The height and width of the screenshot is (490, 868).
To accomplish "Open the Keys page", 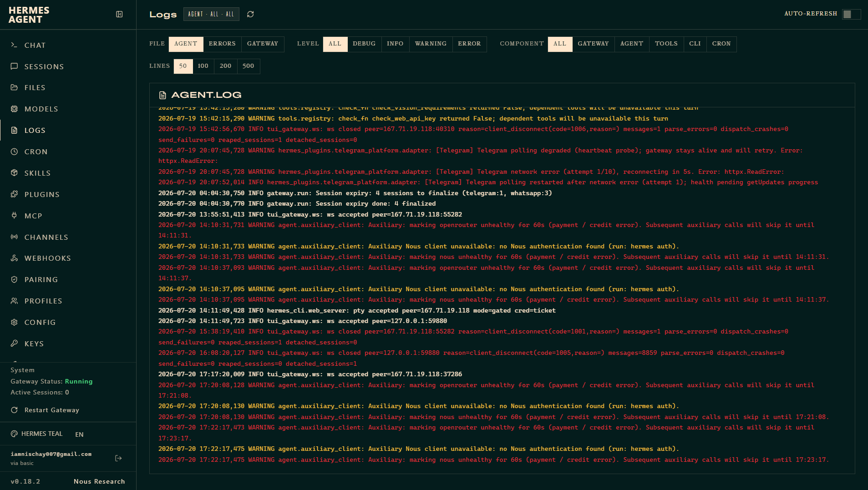I will (x=68, y=344).
